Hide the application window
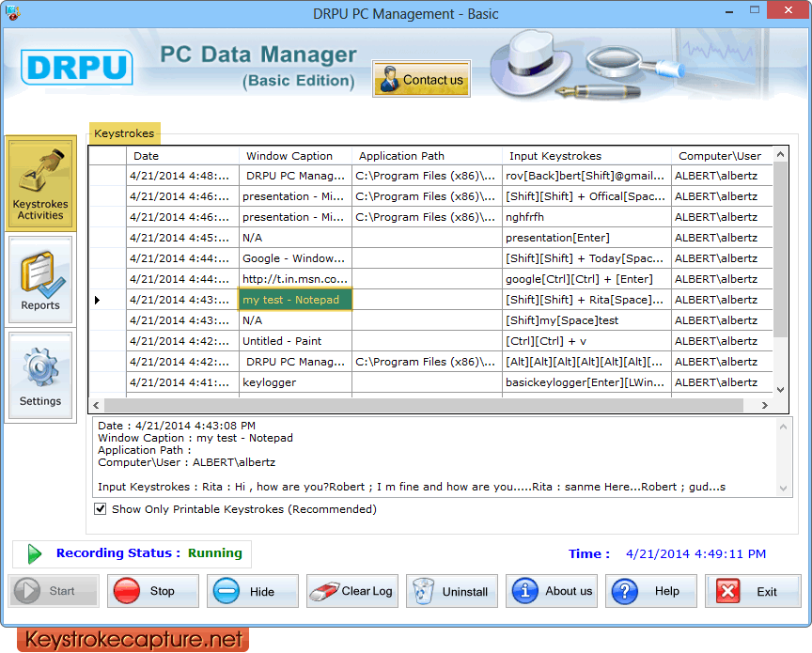This screenshot has width=812, height=653. (253, 591)
